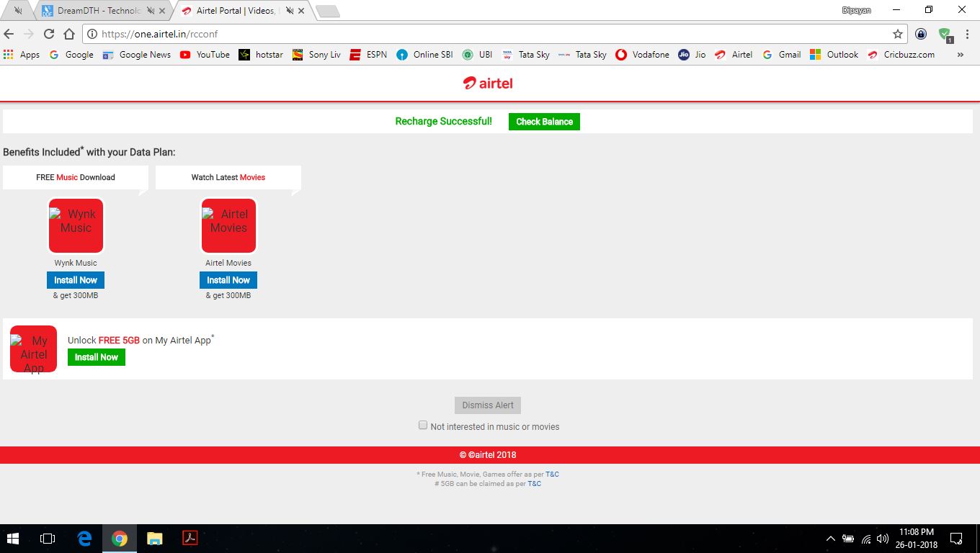Switch to the untitled tab showing only a mute icon
The width and height of the screenshot is (980, 553).
click(18, 11)
